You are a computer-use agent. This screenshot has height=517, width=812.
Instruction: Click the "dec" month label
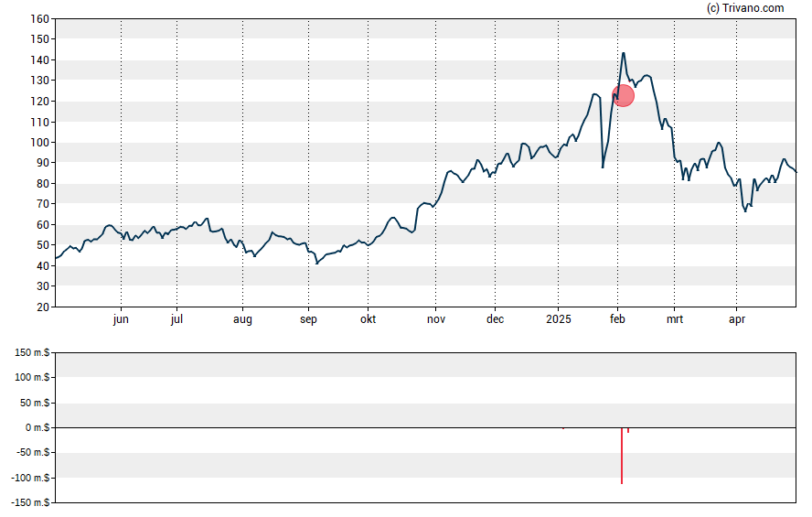(x=495, y=319)
